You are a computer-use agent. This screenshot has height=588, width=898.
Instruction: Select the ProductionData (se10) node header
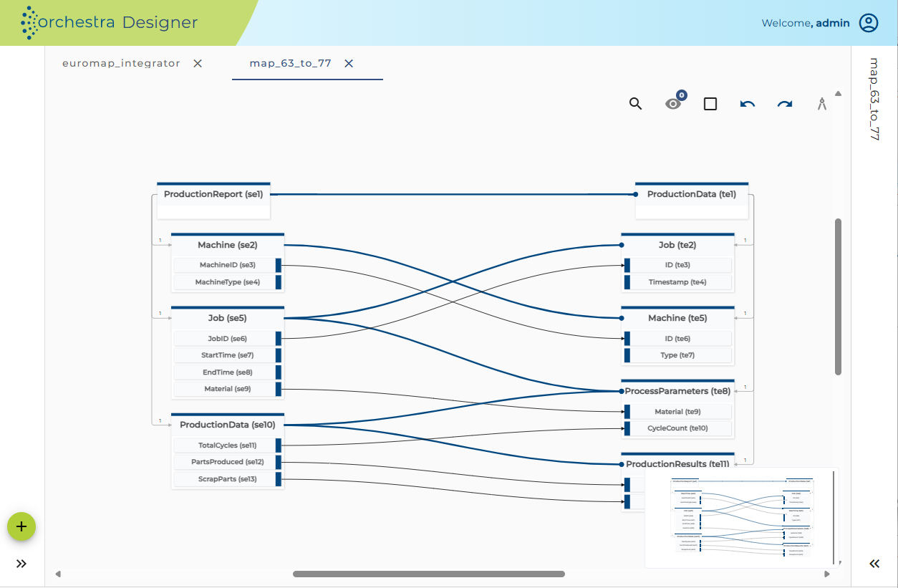228,425
